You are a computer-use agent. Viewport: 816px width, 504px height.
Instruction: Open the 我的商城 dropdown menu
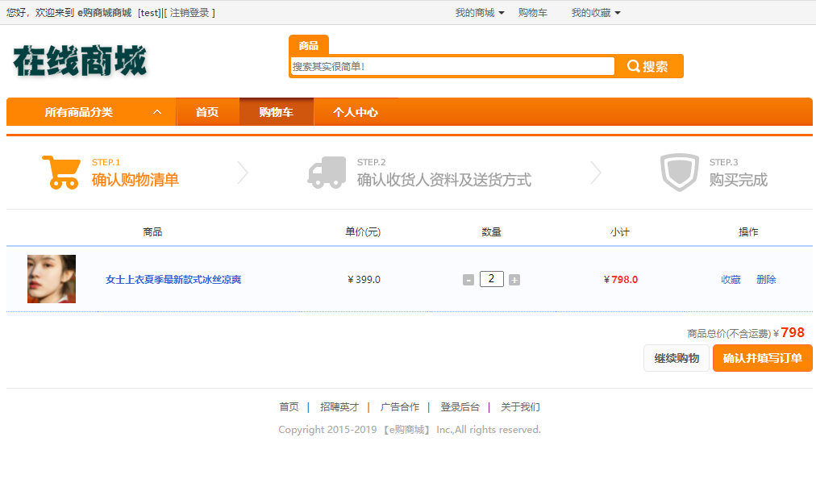480,13
